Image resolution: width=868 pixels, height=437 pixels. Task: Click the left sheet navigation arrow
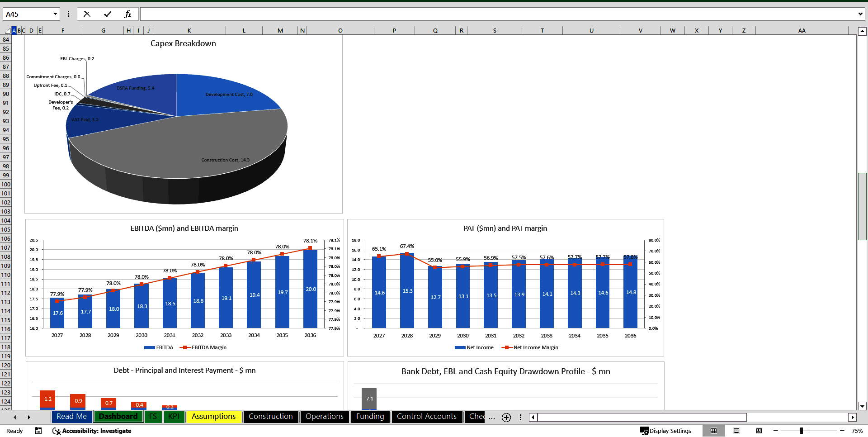pyautogui.click(x=15, y=417)
